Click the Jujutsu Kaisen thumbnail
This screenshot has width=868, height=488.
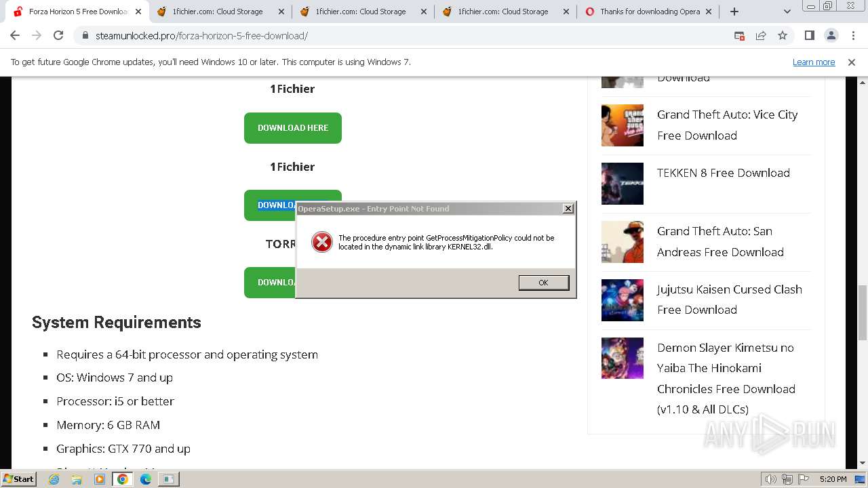623,300
